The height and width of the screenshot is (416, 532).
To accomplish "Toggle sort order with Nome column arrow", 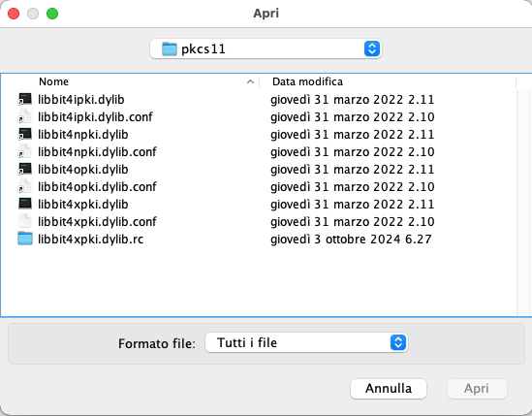I will (250, 81).
